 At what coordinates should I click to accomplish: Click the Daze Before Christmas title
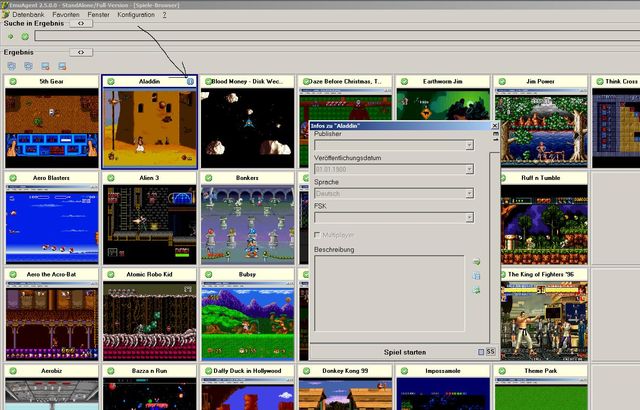345,82
